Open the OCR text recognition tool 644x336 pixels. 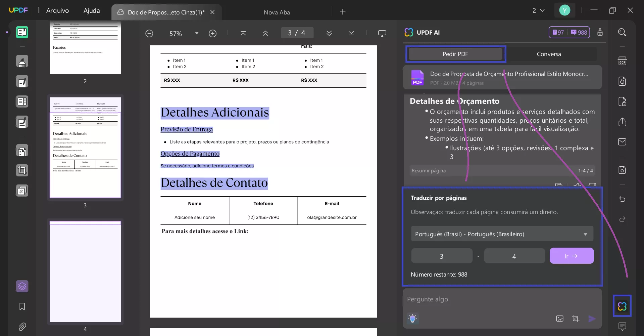click(x=622, y=61)
